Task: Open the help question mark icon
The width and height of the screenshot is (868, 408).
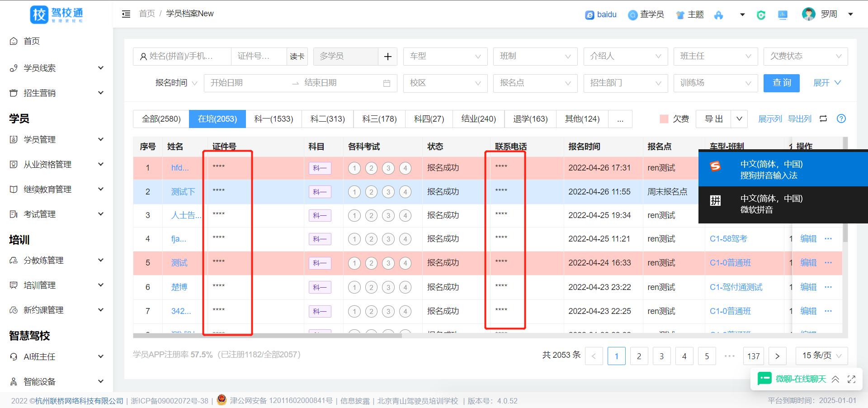Action: pos(841,119)
